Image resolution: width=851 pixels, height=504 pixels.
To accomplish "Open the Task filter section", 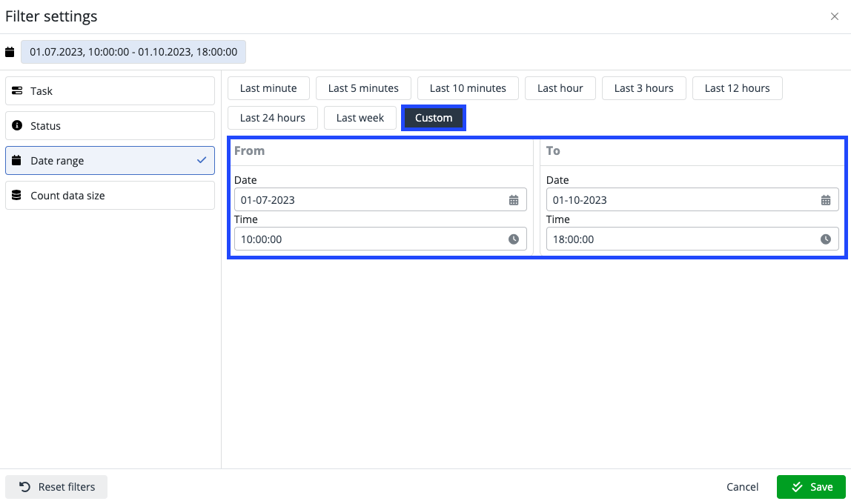I will (x=110, y=91).
